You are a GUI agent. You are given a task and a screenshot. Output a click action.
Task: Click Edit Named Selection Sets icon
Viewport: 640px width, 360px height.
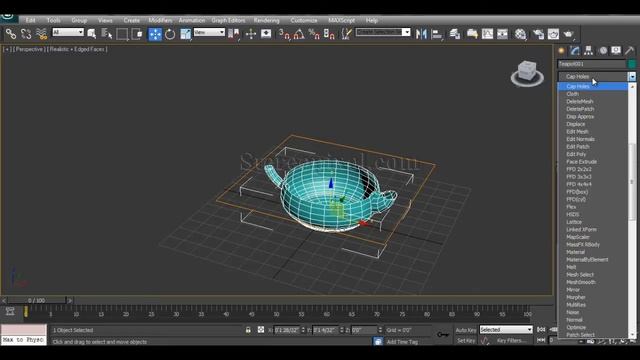click(346, 34)
